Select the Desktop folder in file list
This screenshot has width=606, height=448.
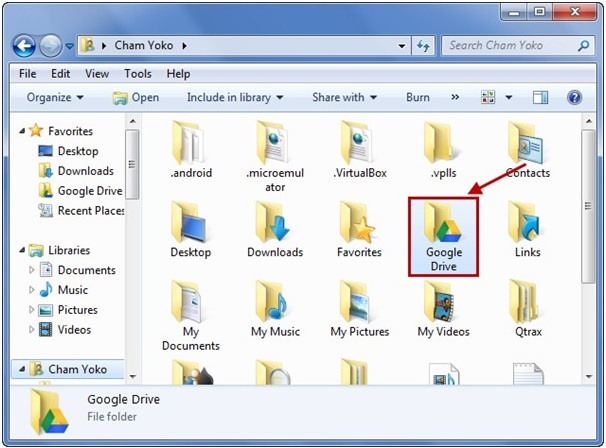click(191, 229)
